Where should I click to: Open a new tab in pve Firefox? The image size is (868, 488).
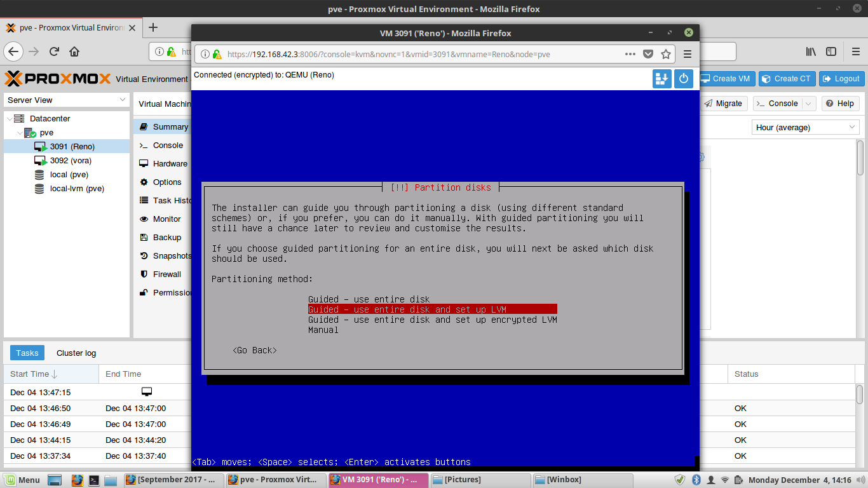click(x=153, y=27)
